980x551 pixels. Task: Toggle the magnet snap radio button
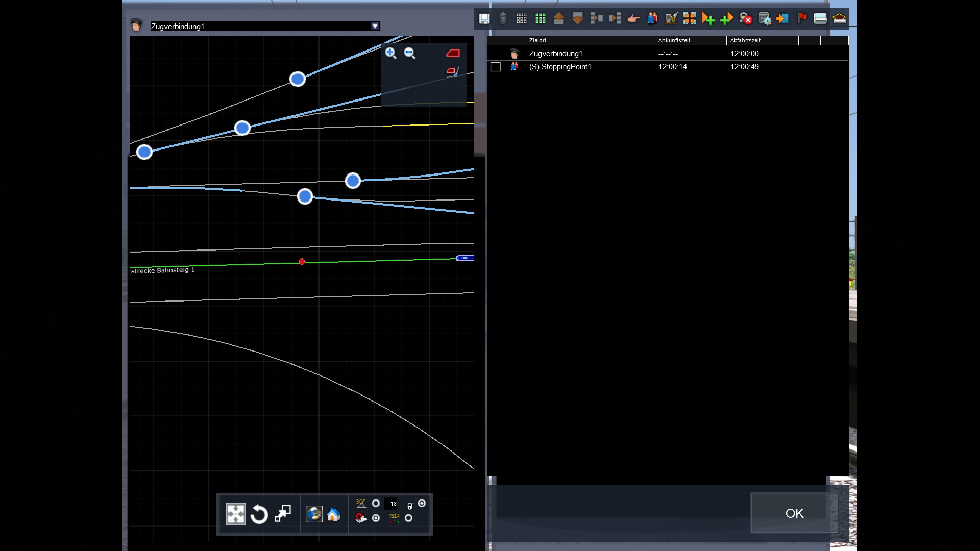[376, 518]
